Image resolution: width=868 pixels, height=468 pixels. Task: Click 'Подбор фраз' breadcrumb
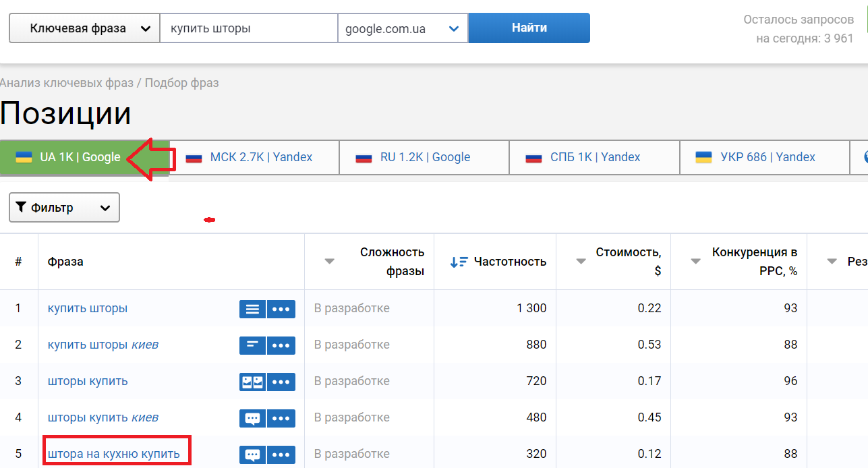click(182, 83)
